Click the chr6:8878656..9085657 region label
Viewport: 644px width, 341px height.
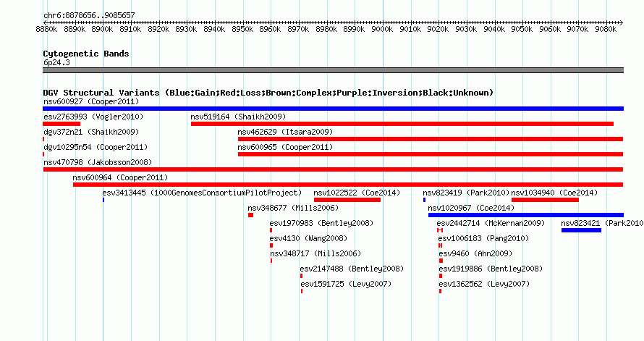tap(89, 16)
